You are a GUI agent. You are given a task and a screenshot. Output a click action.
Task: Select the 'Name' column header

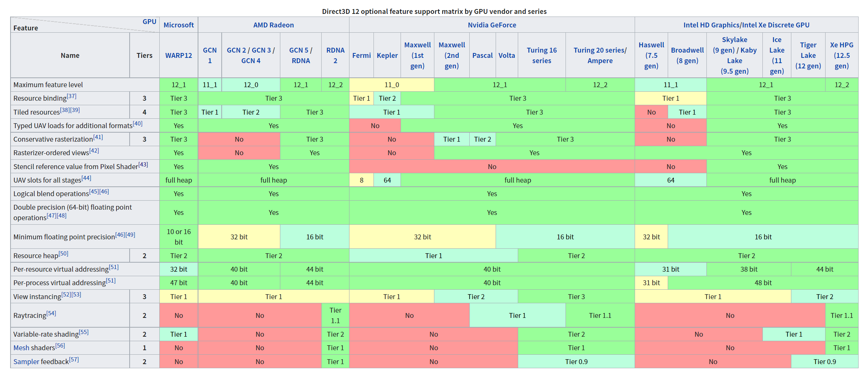[x=70, y=55]
